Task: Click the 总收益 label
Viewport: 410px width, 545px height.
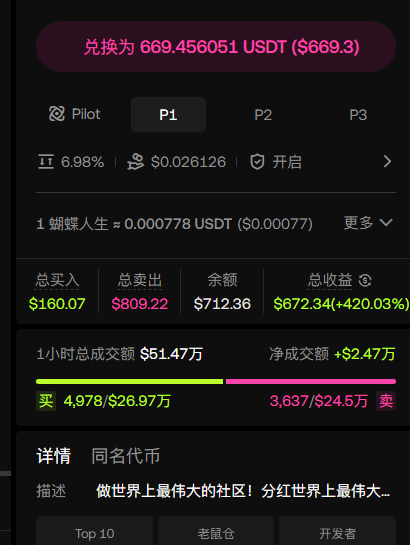Action: click(x=330, y=280)
